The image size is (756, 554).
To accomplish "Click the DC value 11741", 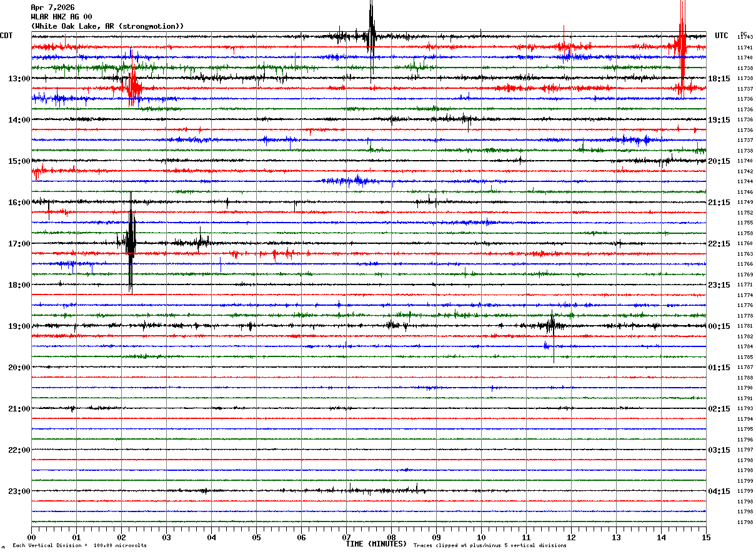I will click(x=745, y=47).
